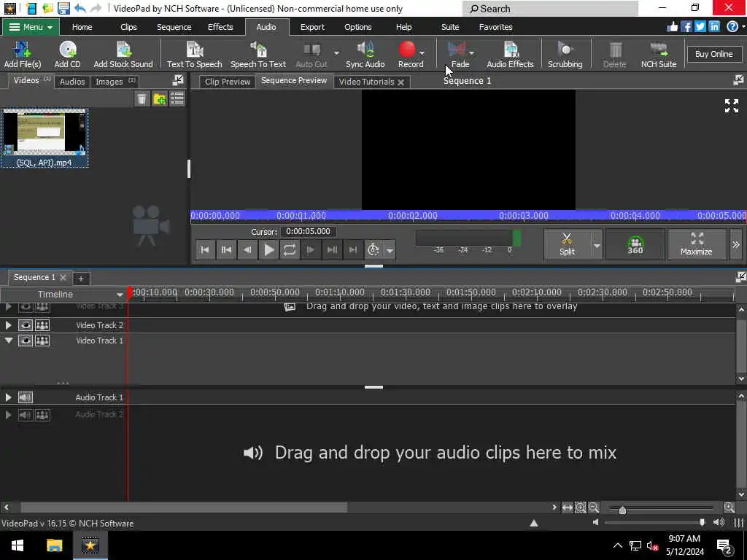This screenshot has height=560, width=747.
Task: Maximize the preview with Maximize button
Action: [x=697, y=244]
